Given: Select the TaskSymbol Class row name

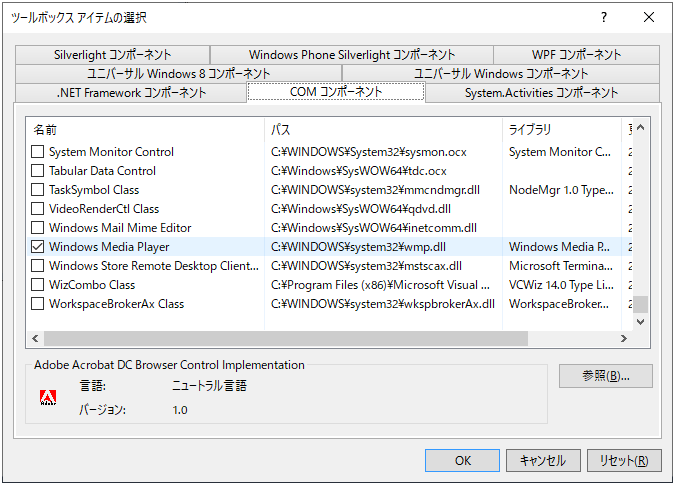Looking at the screenshot, I should 94,190.
